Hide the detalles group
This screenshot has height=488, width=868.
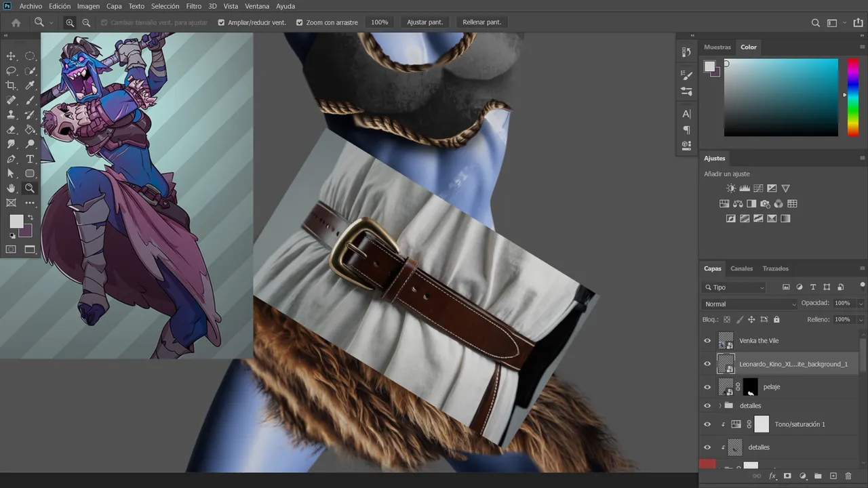707,405
